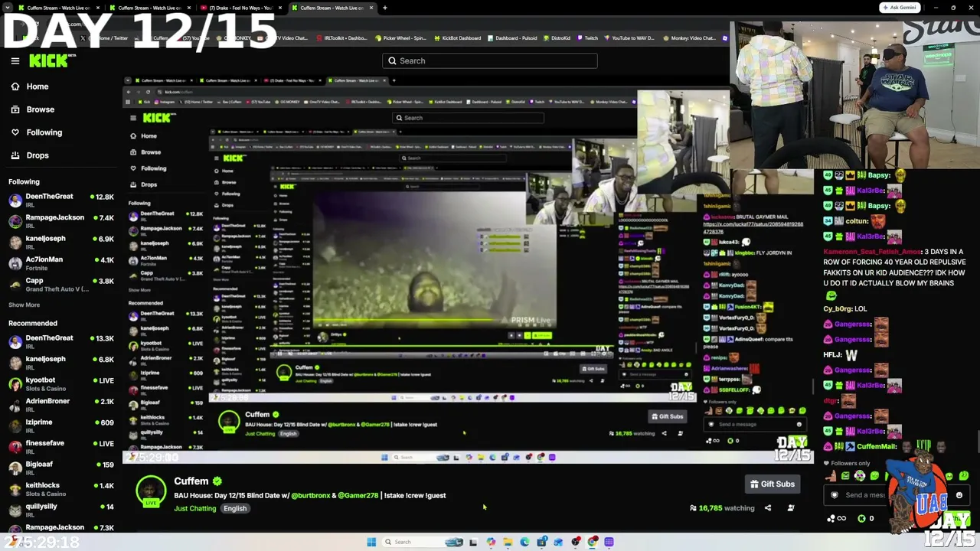This screenshot has width=980, height=551.
Task: Click the share stream icon
Action: coord(768,508)
